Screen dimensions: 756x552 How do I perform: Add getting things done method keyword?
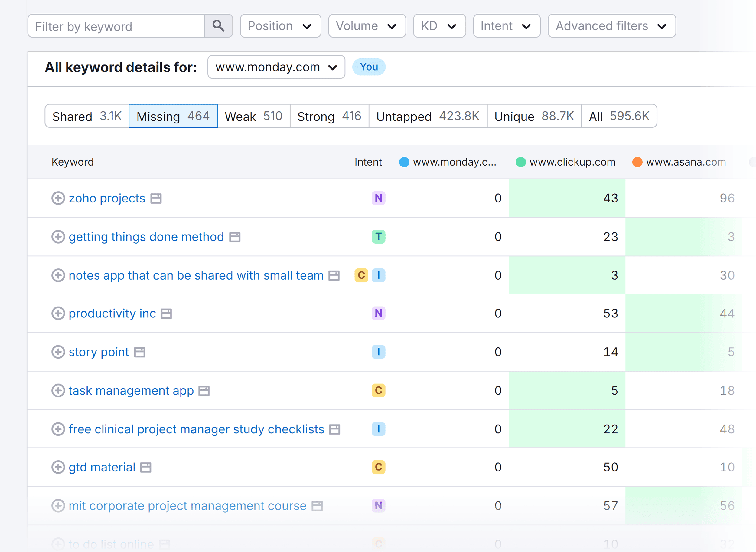click(58, 237)
